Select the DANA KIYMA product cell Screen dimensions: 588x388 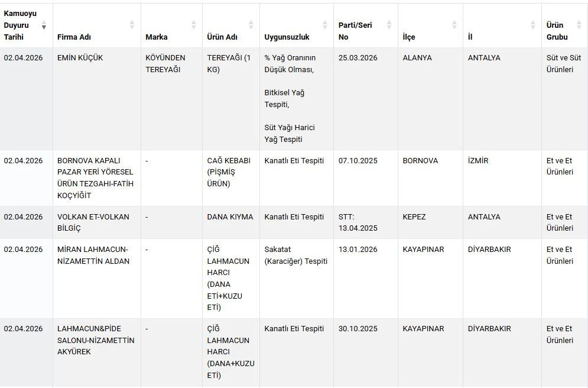coord(230,217)
